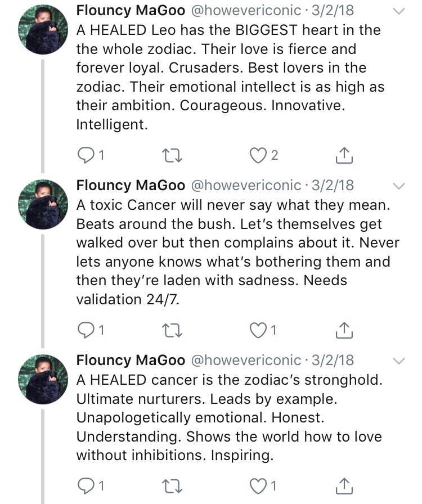Open profile avatar beside toxic Cancer tweet
The height and width of the screenshot is (504, 422).
43,205
